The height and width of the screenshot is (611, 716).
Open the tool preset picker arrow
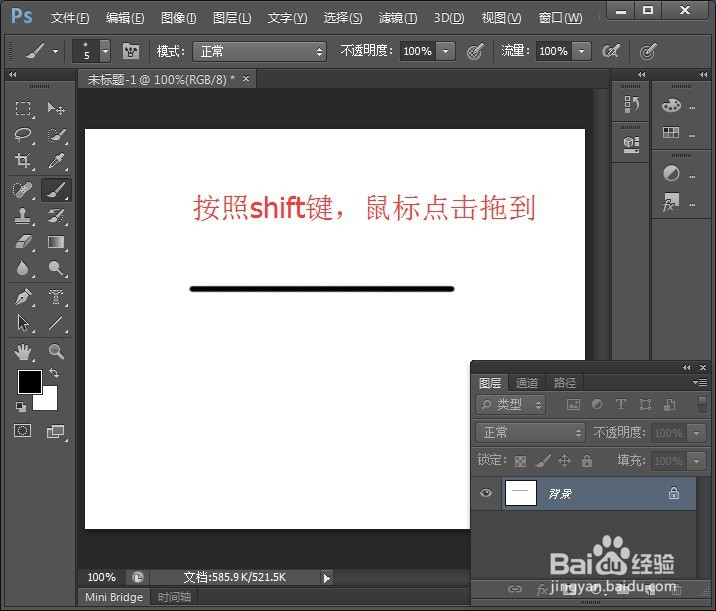(55, 51)
